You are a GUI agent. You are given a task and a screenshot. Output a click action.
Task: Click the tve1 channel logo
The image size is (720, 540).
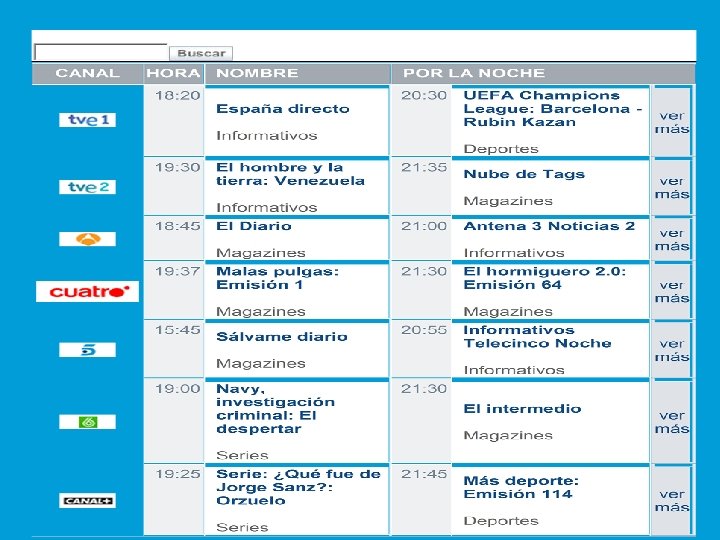(87, 120)
